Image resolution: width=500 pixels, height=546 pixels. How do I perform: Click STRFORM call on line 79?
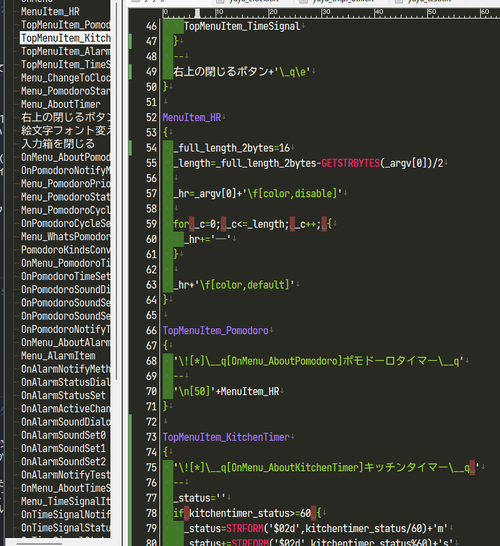(245, 528)
